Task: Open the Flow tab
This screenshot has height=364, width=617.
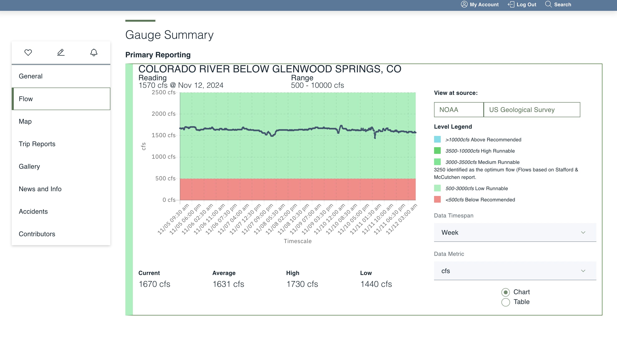Action: 26,99
